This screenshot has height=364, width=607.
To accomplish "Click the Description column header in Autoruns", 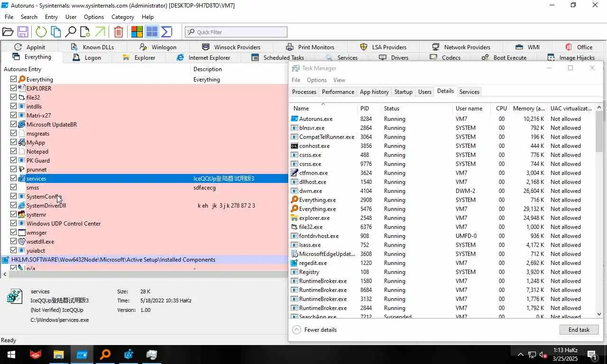I will coord(207,69).
